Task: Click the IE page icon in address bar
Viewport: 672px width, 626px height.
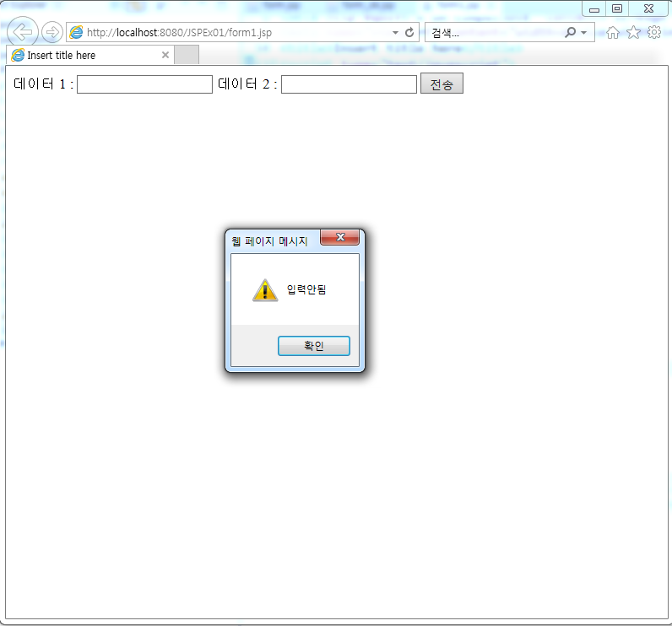Action: (x=76, y=33)
